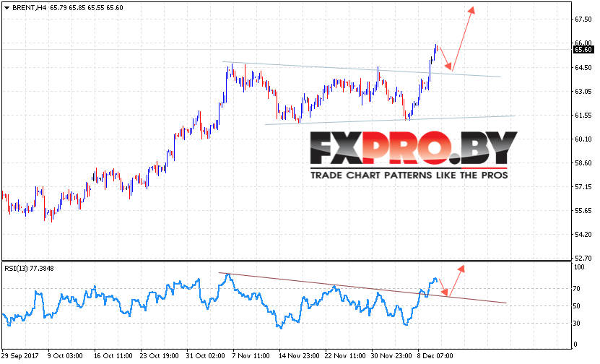Click the high price 65.85 in header
Image resolution: width=600 pixels, height=364 pixels.
pos(77,8)
